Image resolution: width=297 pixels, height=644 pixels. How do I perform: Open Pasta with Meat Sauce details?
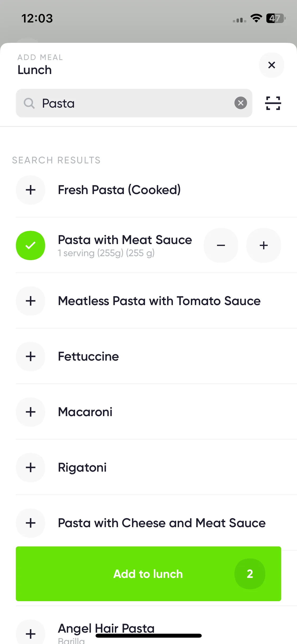pyautogui.click(x=125, y=245)
